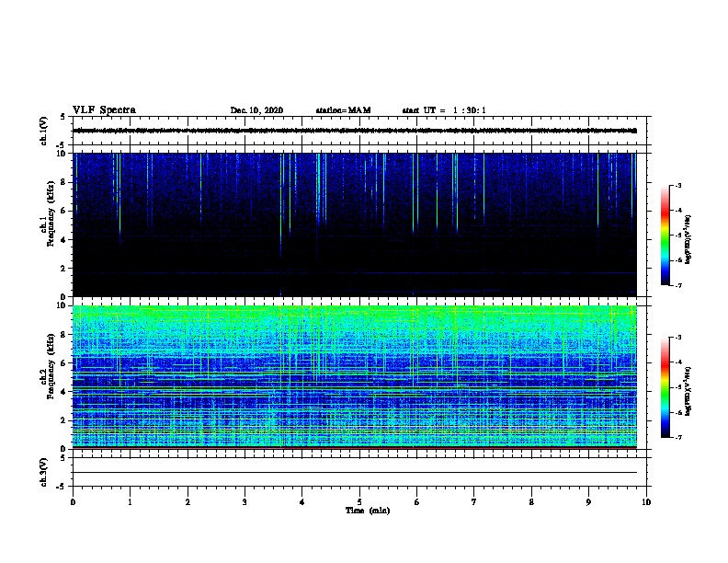Click inside the ch.1 spectrogram panel

coord(355,224)
